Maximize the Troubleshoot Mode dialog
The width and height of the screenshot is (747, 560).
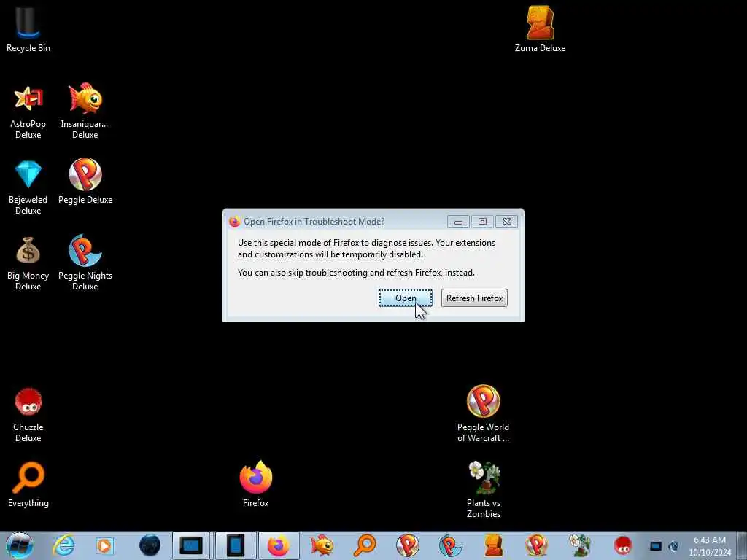pos(482,222)
